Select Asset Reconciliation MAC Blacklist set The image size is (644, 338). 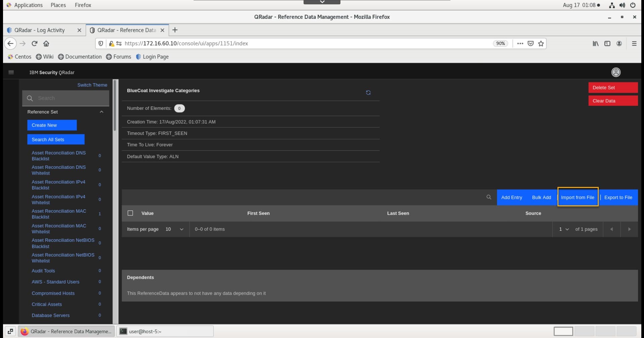[59, 214]
